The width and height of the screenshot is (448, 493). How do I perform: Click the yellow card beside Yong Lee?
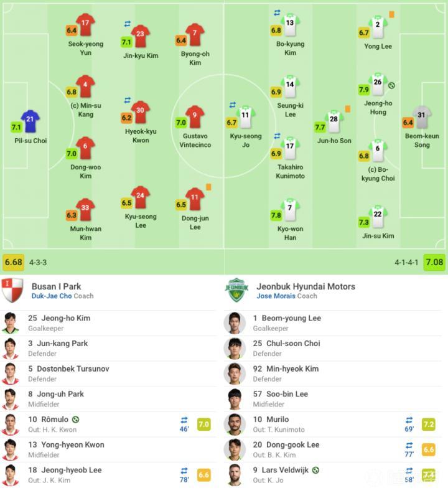[x=392, y=14]
